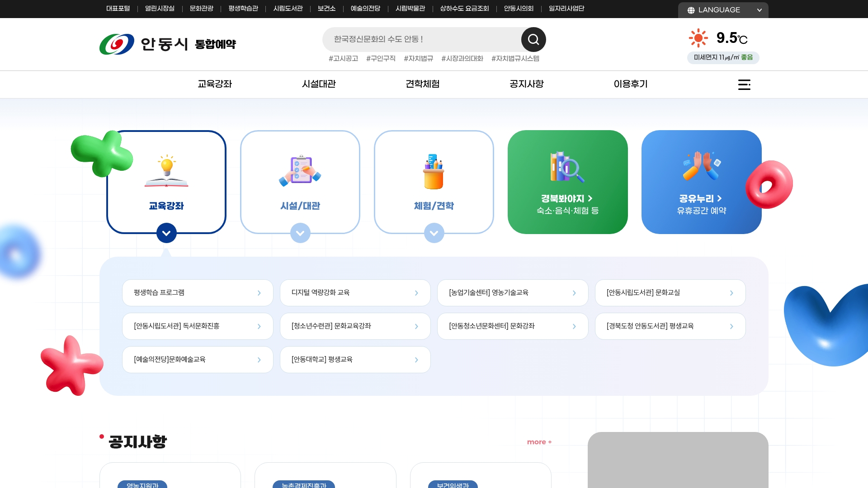Click the #시장과의대화 hashtag link

tap(462, 59)
